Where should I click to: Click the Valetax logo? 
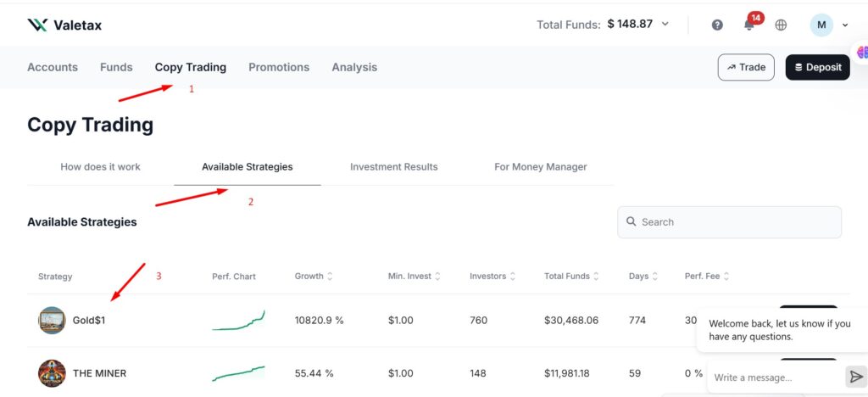click(x=64, y=25)
